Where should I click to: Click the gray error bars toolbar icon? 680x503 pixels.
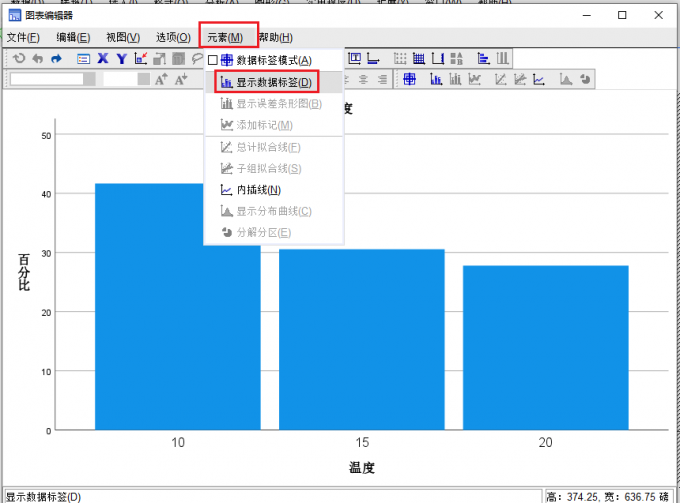coord(455,79)
